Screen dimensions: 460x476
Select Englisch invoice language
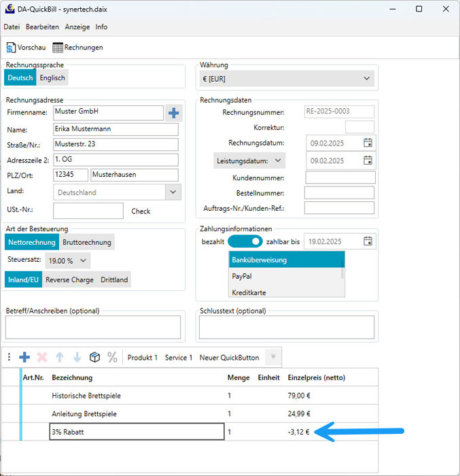click(x=52, y=78)
